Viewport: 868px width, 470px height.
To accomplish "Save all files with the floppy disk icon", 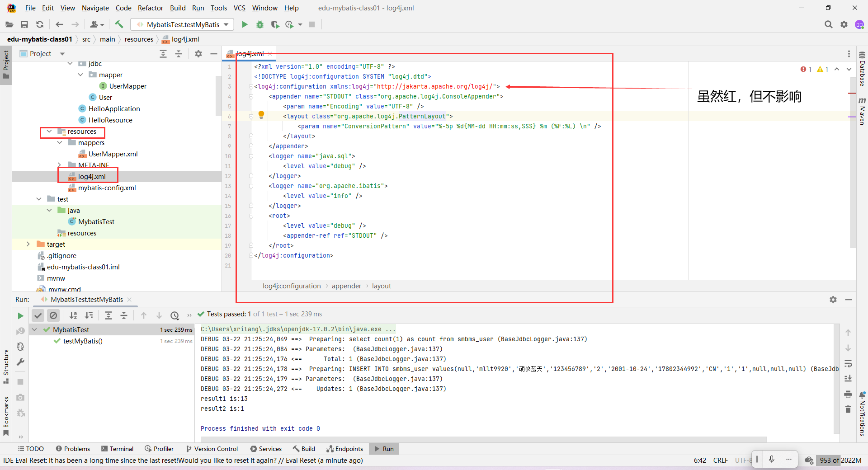I will (24, 24).
